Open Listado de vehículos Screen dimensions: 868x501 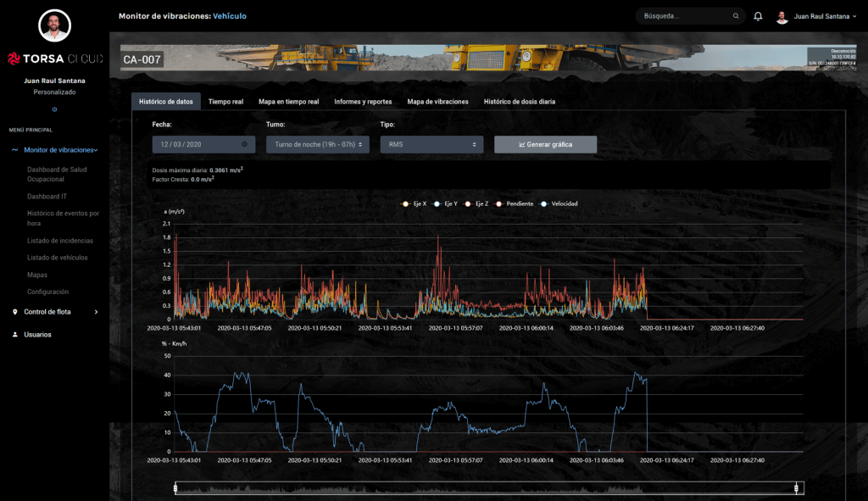pos(58,258)
